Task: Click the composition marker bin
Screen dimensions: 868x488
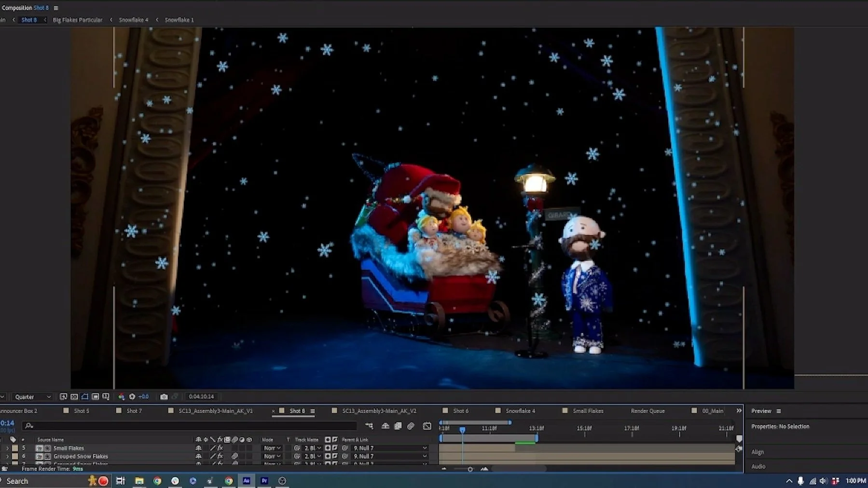Action: pyautogui.click(x=739, y=438)
